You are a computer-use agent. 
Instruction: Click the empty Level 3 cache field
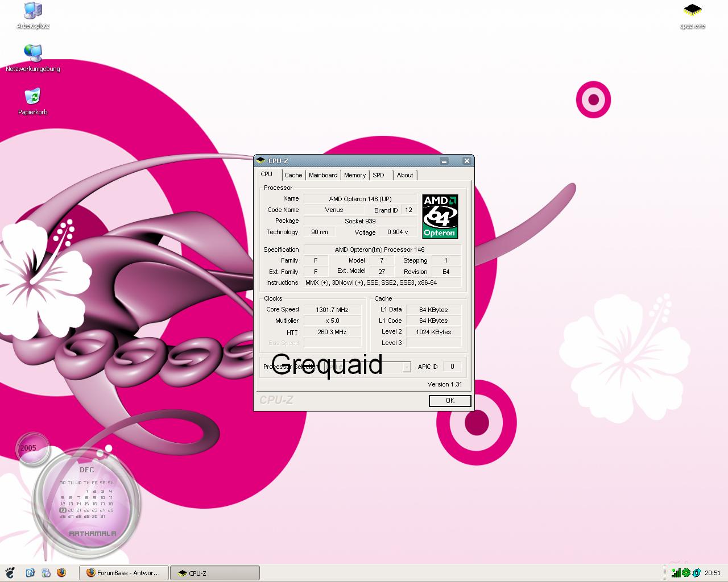tap(433, 343)
